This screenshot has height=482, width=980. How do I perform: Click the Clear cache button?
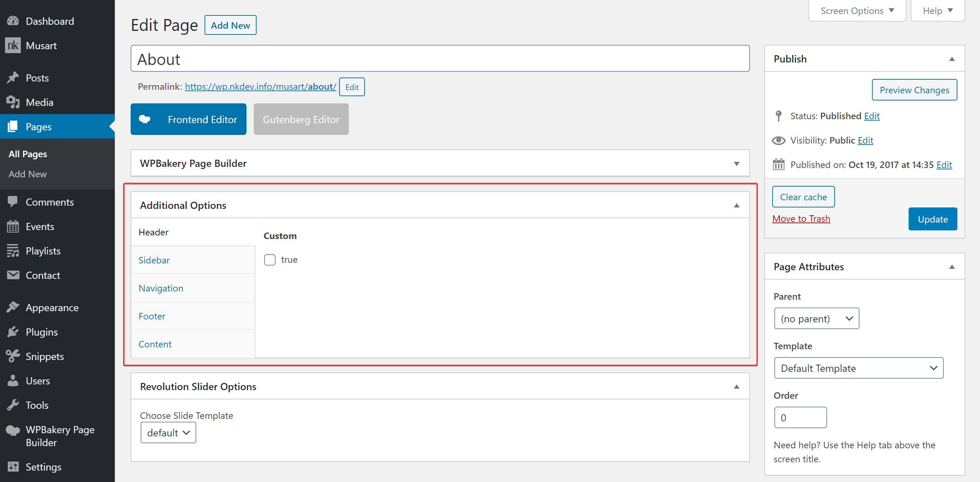803,197
